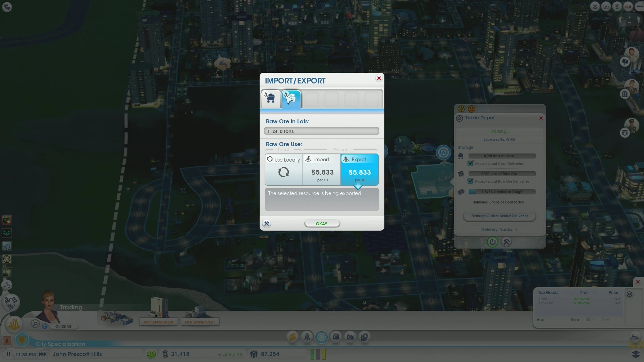The width and height of the screenshot is (644, 362).
Task: Zoom in using camera plus control
Action: tap(629, 17)
